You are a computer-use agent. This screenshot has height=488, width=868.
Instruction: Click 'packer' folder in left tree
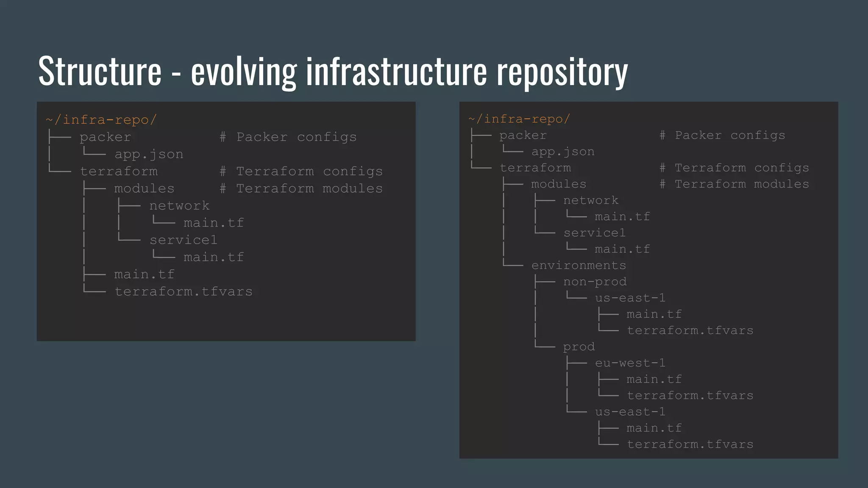click(105, 137)
